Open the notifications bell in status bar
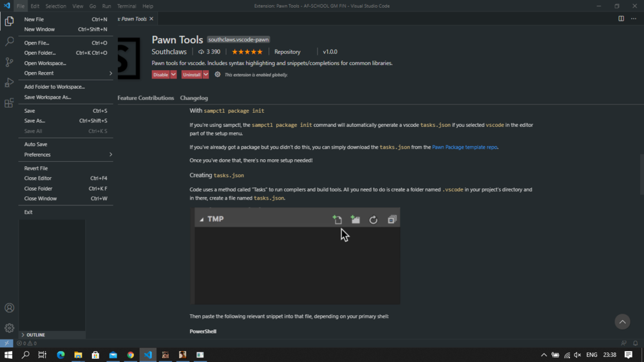 pyautogui.click(x=636, y=343)
